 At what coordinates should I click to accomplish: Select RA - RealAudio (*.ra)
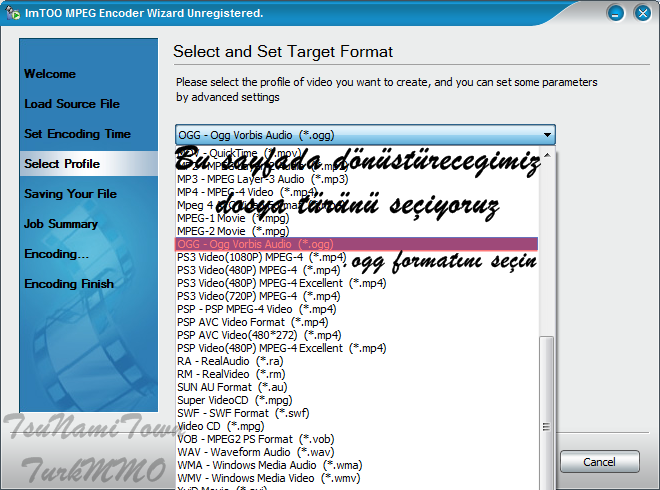(357, 362)
